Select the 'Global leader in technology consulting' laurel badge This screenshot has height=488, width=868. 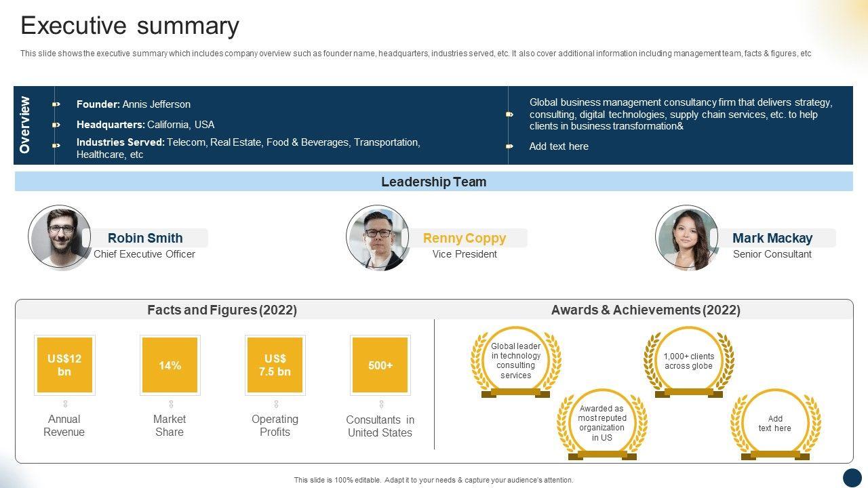pos(516,362)
